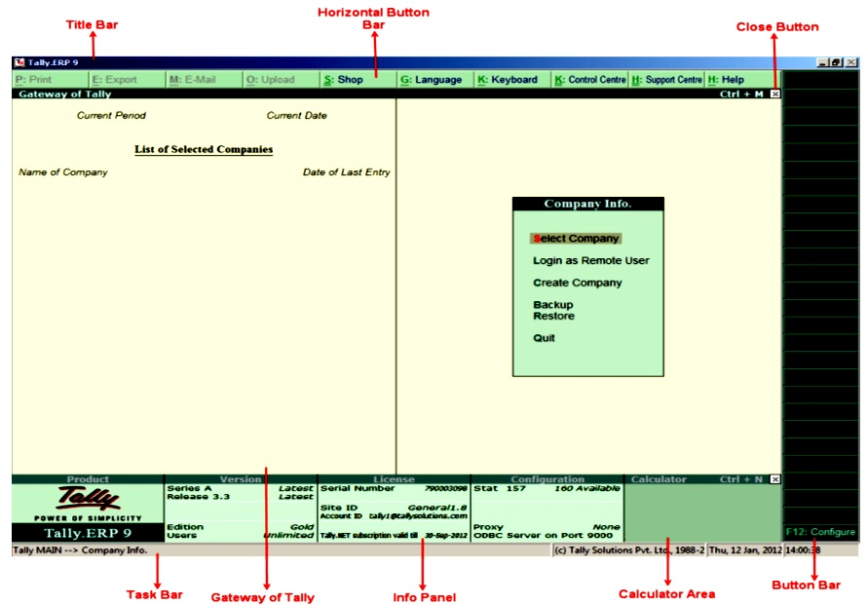Open the K: Keyboard options
868x605 pixels.
click(x=512, y=80)
